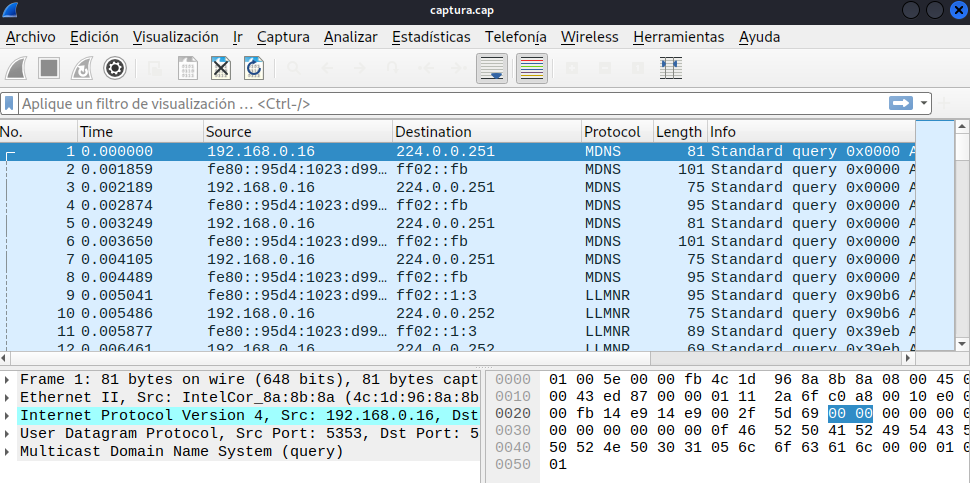Viewport: 970px width, 483px height.
Task: Sort by the Source column header
Action: [x=298, y=132]
